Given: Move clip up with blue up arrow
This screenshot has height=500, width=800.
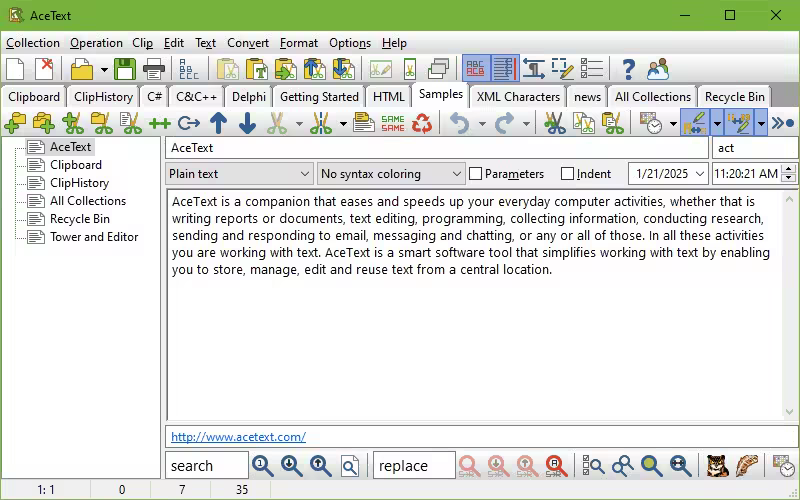Looking at the screenshot, I should (x=218, y=123).
